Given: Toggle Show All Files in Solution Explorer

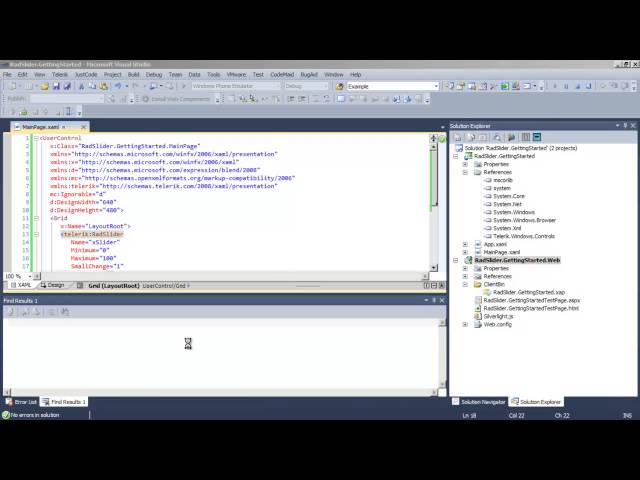Looking at the screenshot, I should 471,137.
